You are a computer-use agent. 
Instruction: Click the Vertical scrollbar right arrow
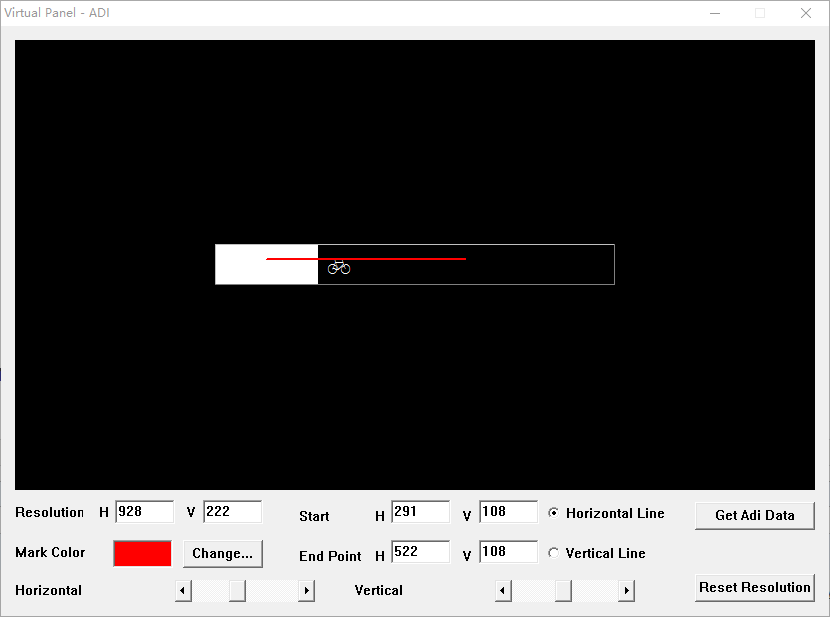coord(626,591)
